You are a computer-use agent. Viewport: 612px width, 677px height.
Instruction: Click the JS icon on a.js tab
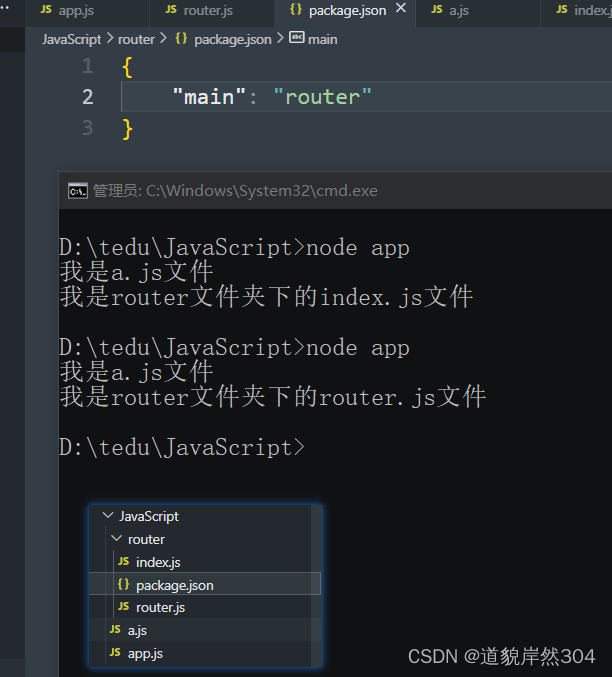click(437, 9)
